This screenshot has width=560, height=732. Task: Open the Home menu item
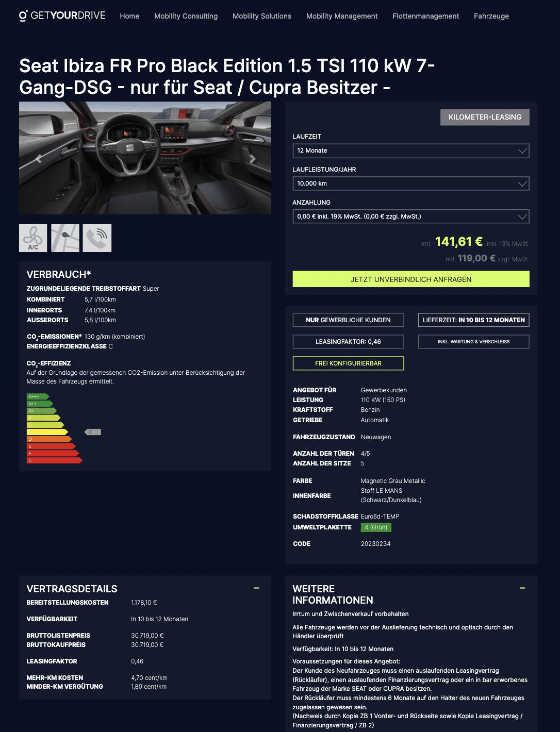[x=129, y=16]
